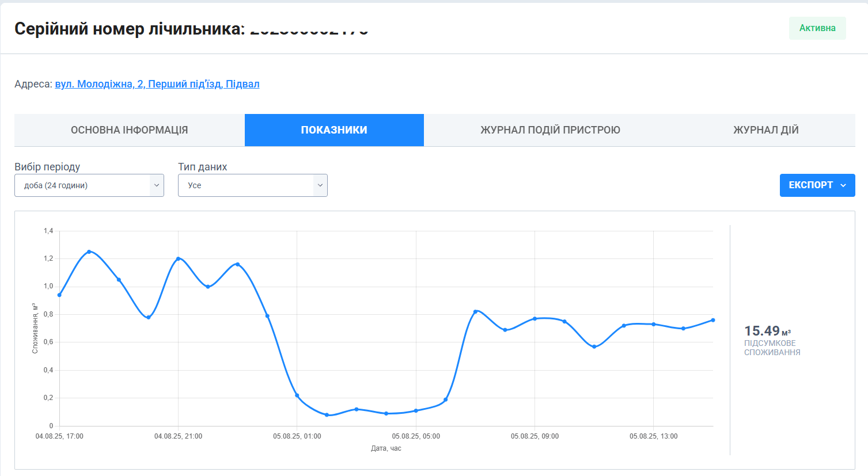Click the arrow icon of period selector

click(x=156, y=185)
